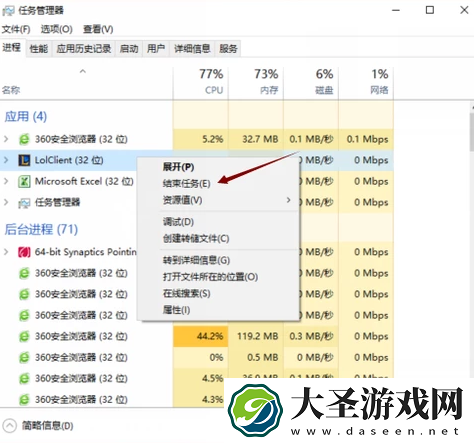Screen dimensions: 474x443
Task: Click the circular up-arrow icon beside 简略信息
Action: point(9,426)
